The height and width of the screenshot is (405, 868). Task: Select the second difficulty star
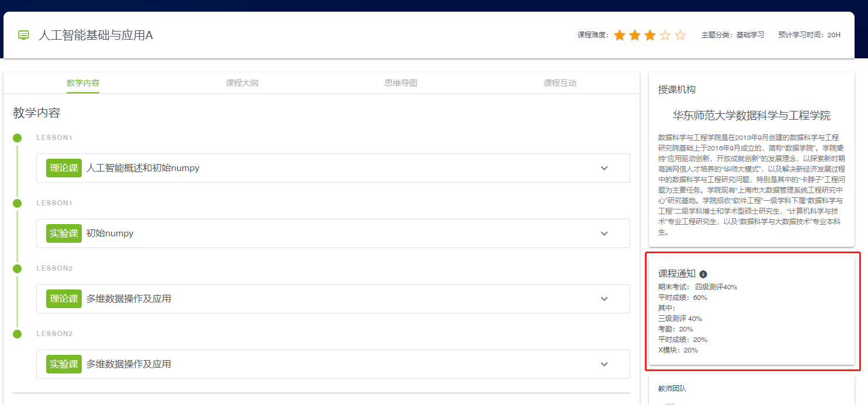tap(635, 36)
